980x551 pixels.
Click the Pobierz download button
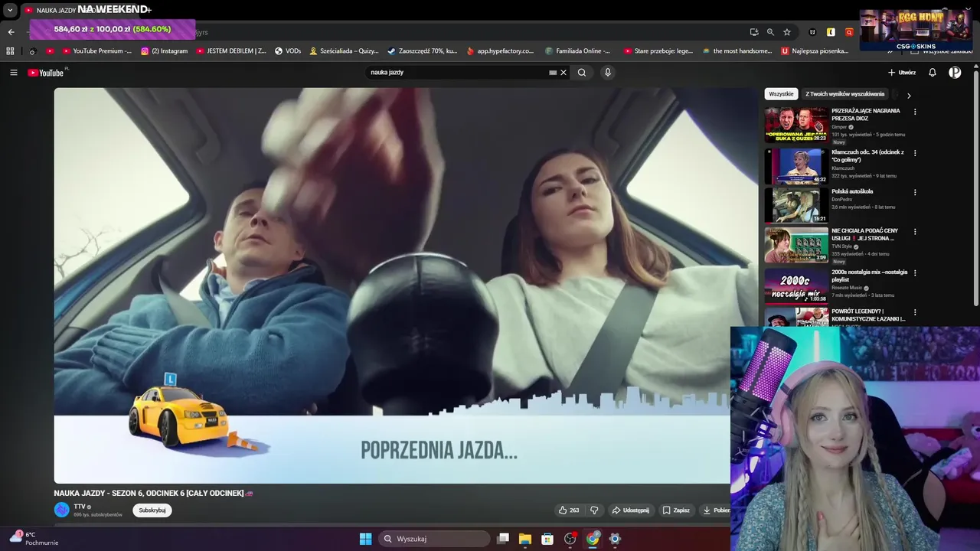(x=716, y=510)
